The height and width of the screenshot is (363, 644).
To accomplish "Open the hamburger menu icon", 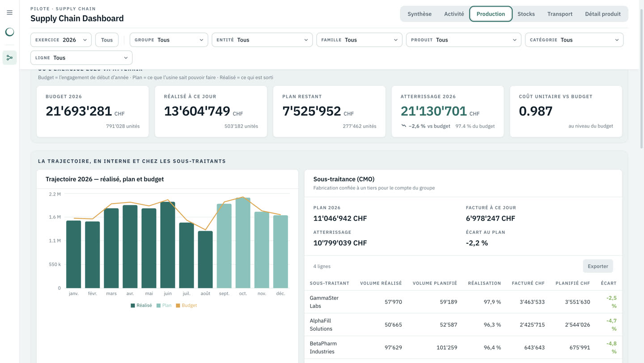I will [9, 13].
